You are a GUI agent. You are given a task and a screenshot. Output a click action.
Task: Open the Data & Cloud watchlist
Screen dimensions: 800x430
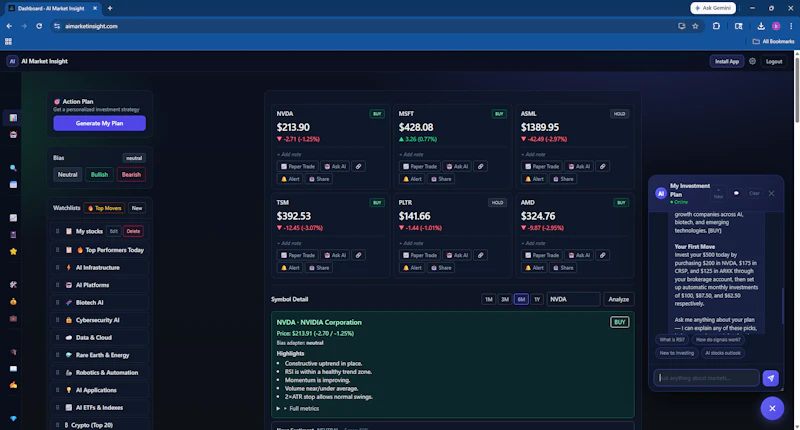point(99,338)
